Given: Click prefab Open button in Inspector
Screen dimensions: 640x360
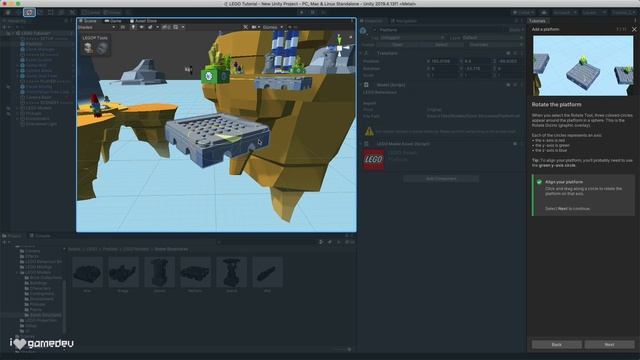Looking at the screenshot, I should pyautogui.click(x=397, y=44).
